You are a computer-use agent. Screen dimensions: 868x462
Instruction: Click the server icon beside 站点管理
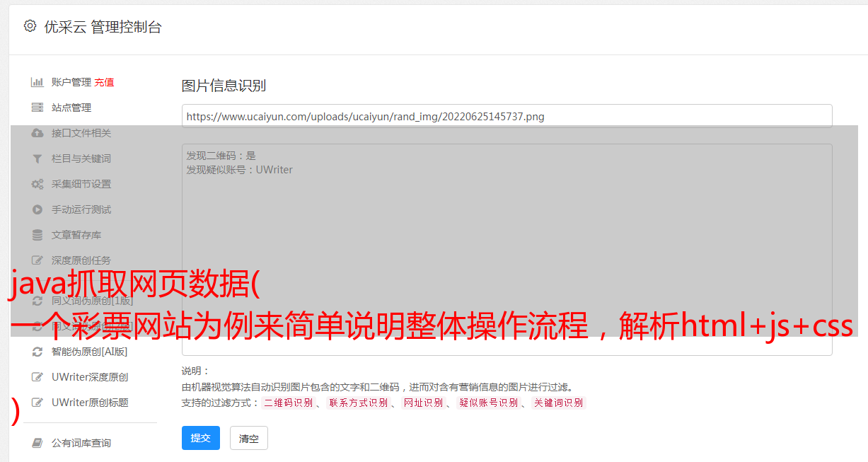(x=37, y=108)
